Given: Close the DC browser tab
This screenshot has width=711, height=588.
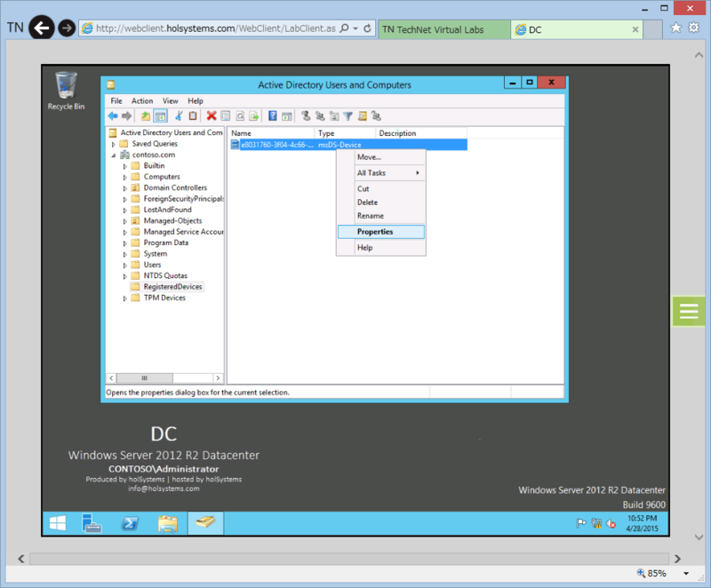Looking at the screenshot, I should [635, 29].
